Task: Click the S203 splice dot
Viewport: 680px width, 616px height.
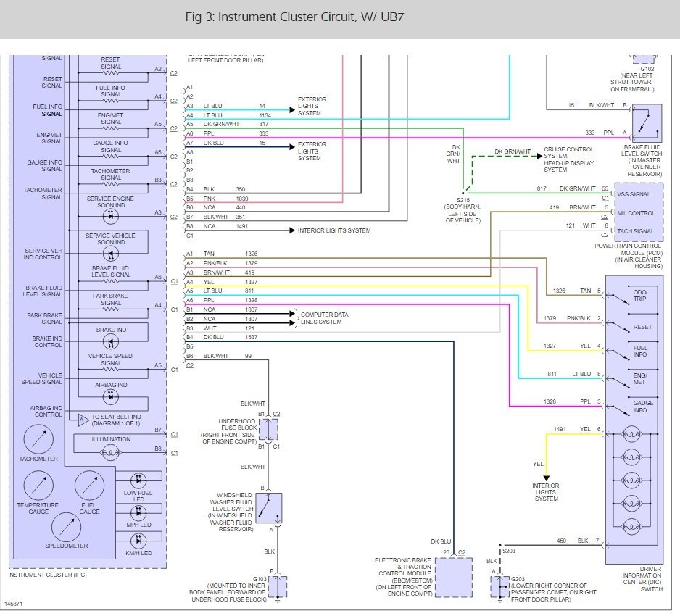Action: tap(500, 545)
